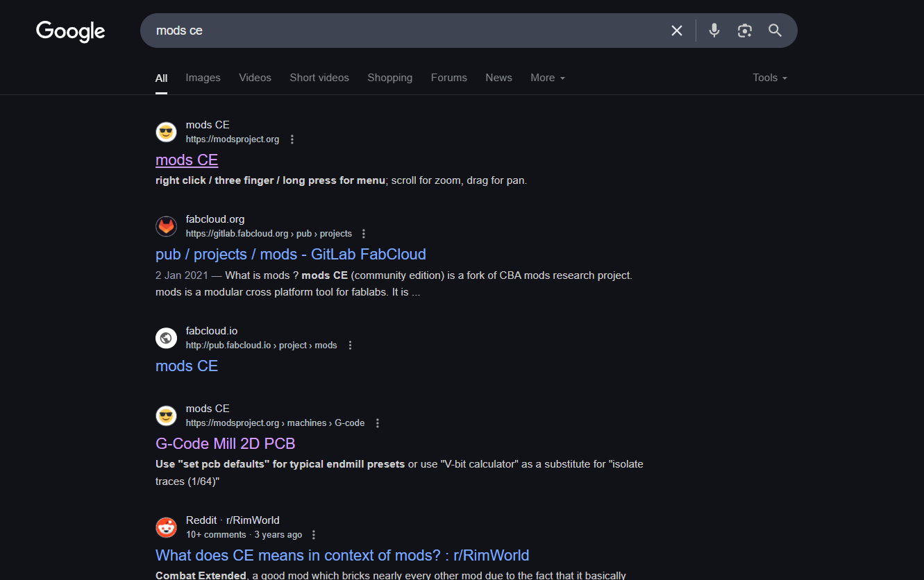924x580 pixels.
Task: Click the fabcloud.org site name
Action: coord(215,219)
